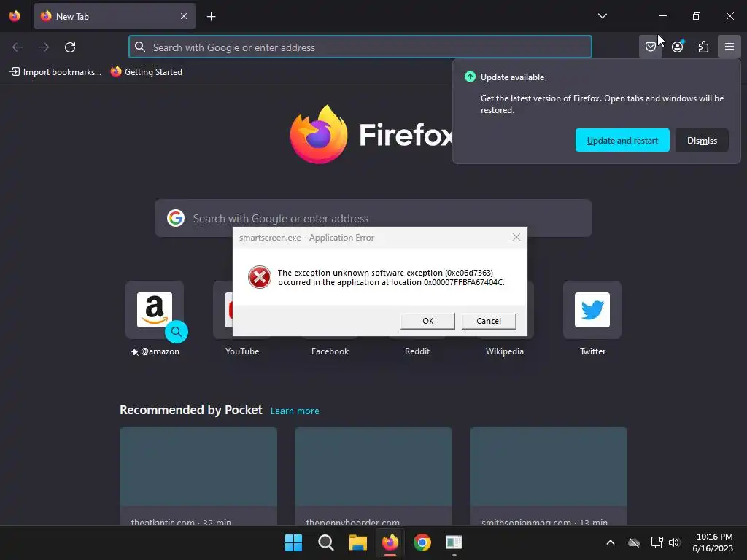The height and width of the screenshot is (560, 747).
Task: Go back with the back arrow
Action: [x=18, y=47]
